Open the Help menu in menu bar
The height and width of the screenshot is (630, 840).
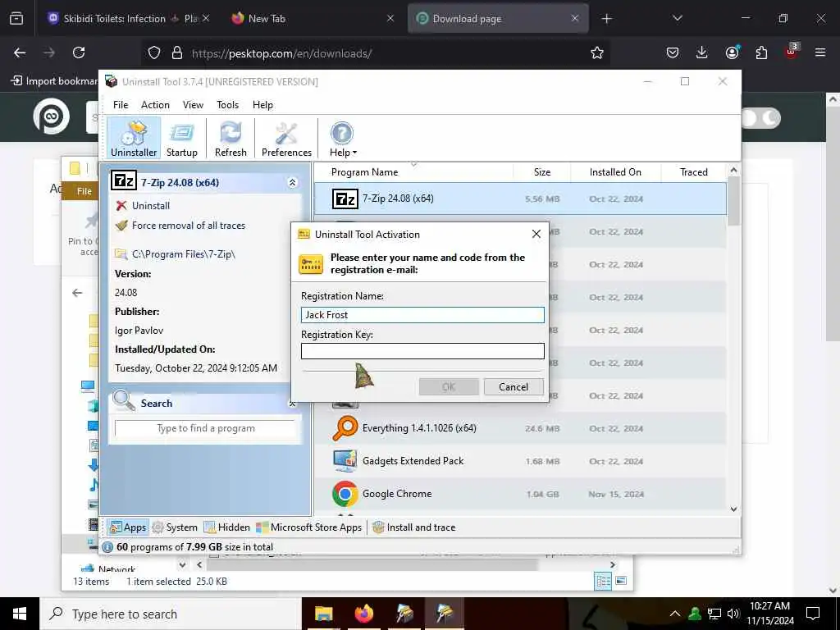click(262, 105)
